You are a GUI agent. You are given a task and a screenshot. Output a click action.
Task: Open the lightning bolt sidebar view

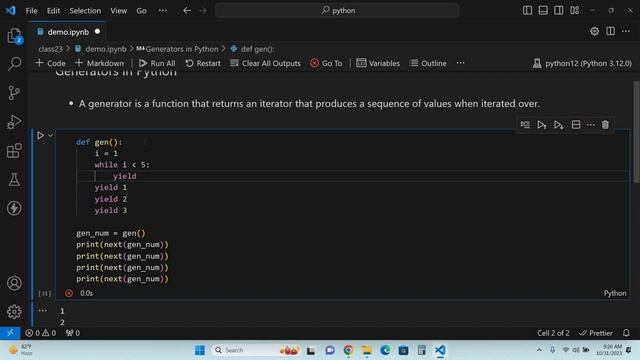pos(14,208)
